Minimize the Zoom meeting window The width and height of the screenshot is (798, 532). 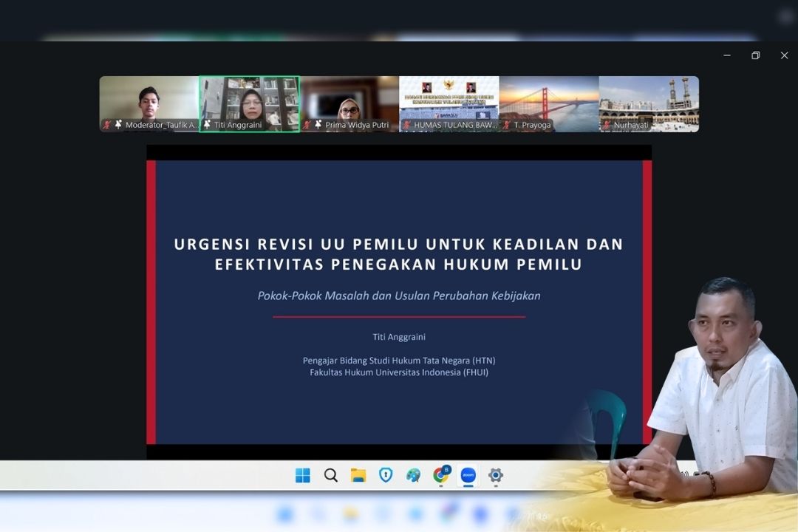[x=727, y=55]
